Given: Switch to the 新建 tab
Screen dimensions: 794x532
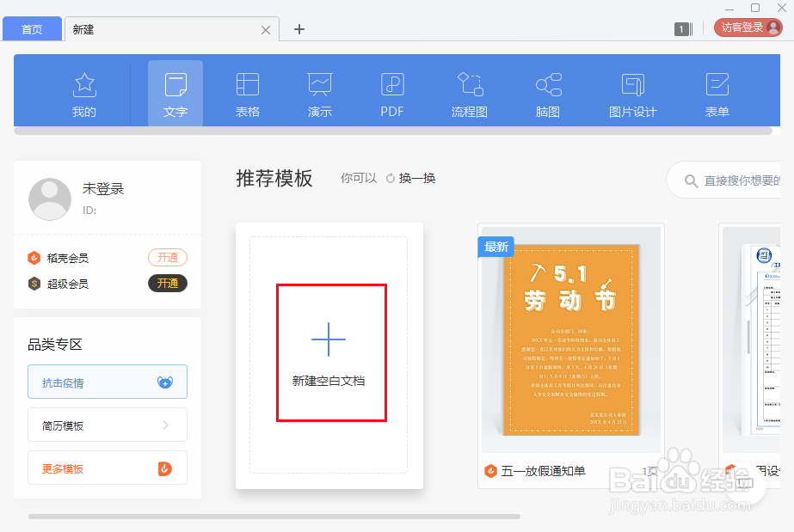Looking at the screenshot, I should point(172,29).
